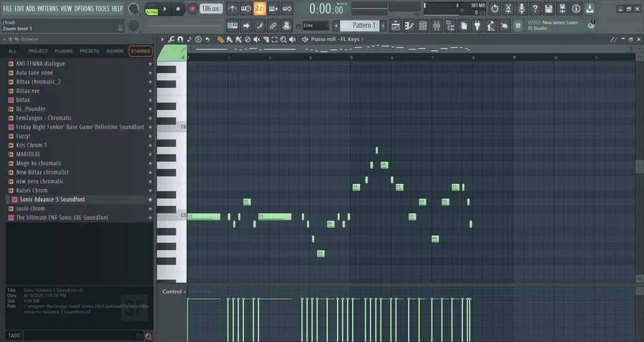This screenshot has width=644, height=342.
Task: Arm the red Record button
Action: tap(192, 9)
